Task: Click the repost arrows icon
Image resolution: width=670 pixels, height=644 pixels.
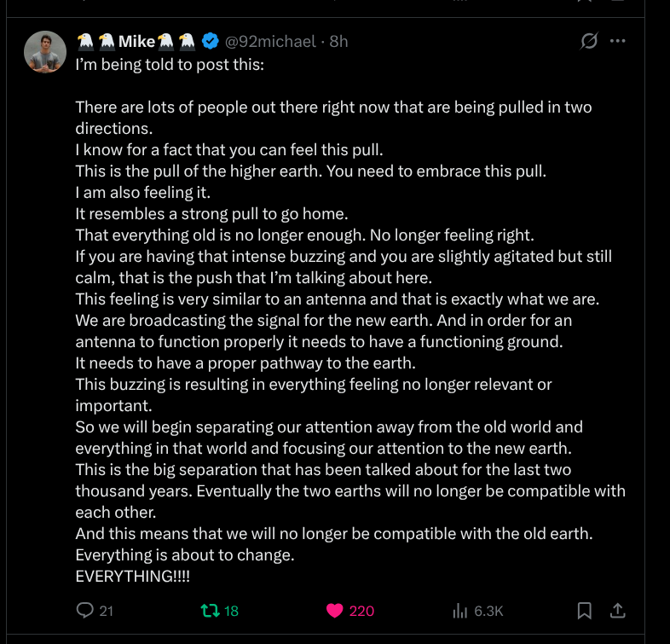Action: (x=209, y=610)
